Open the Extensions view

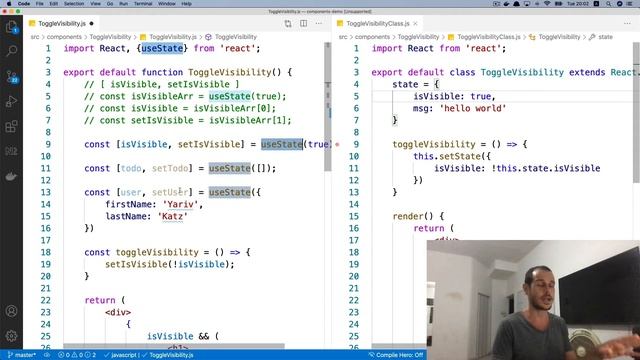pyautogui.click(x=11, y=126)
